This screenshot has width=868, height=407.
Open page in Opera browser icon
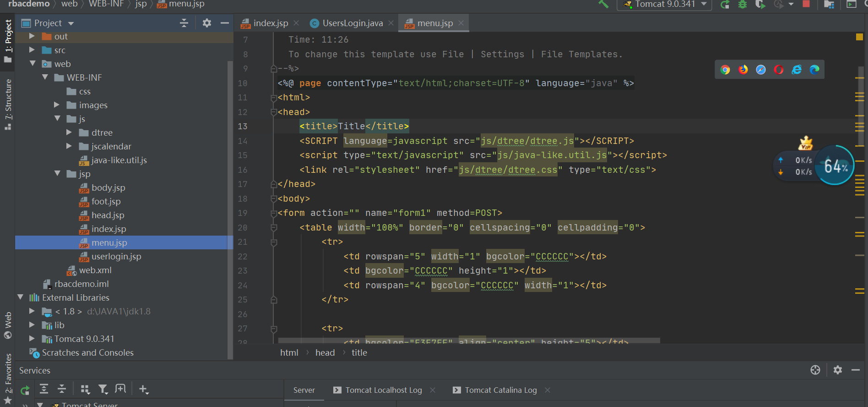(779, 70)
